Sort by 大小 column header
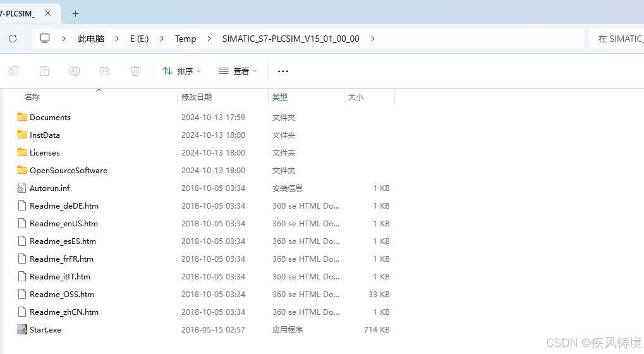This screenshot has width=644, height=354. point(356,97)
